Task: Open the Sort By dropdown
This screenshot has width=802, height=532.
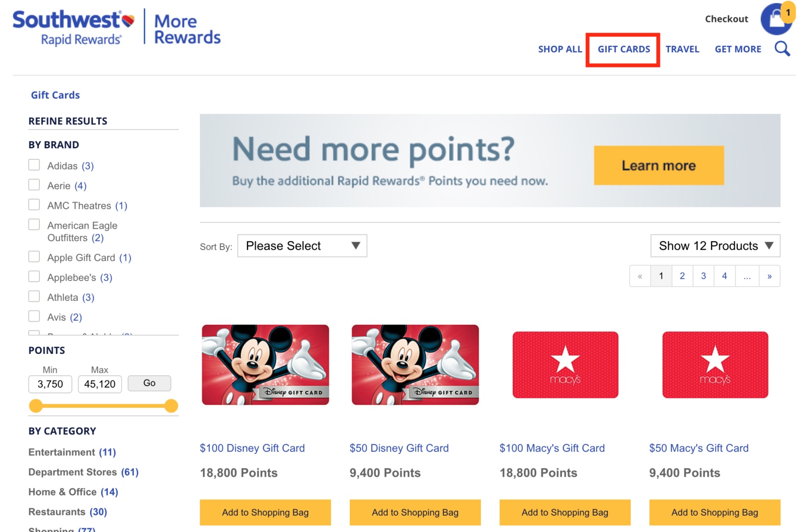Action: [302, 245]
